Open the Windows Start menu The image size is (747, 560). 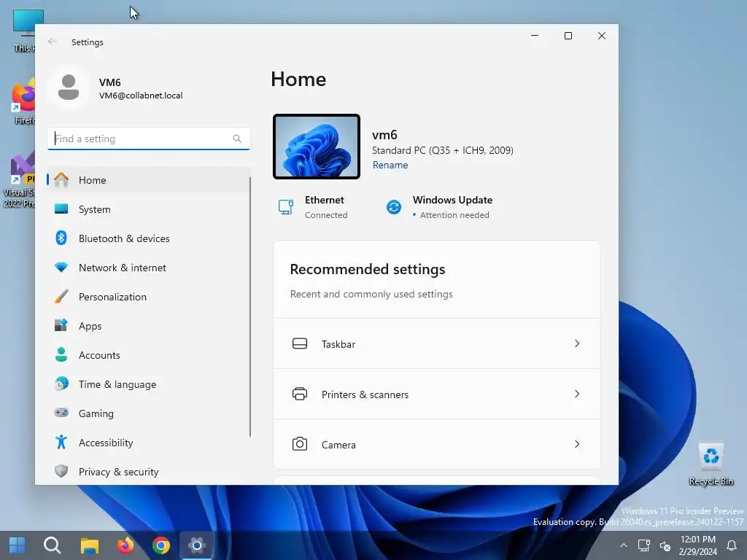point(18,545)
